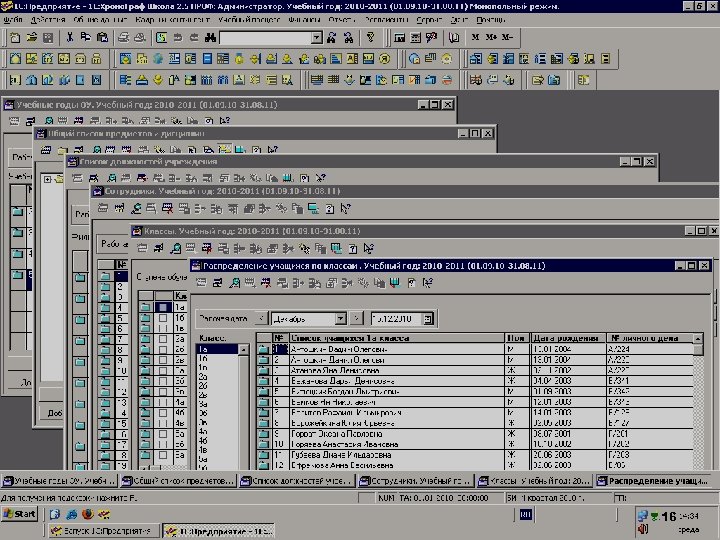
Task: Click the RU language indicator
Action: pos(526,515)
